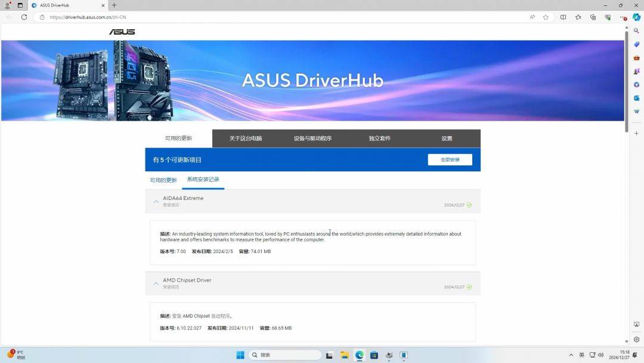Click the 全部安装 button

[x=450, y=159]
